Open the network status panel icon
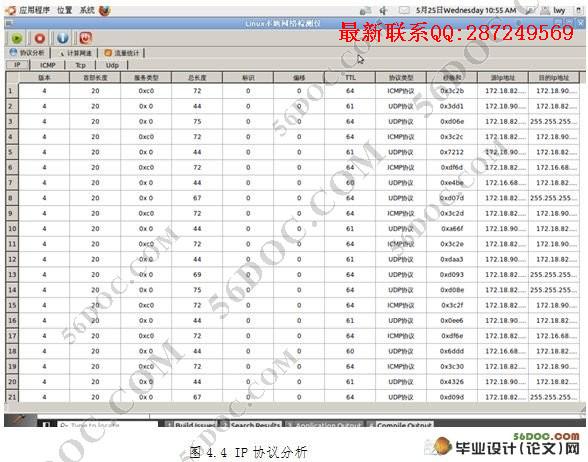This screenshot has height=462, width=588. tap(365, 11)
